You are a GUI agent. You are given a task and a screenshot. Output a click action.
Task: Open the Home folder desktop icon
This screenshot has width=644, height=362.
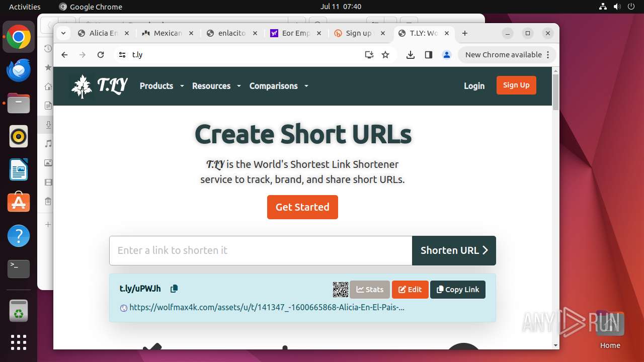pyautogui.click(x=610, y=330)
